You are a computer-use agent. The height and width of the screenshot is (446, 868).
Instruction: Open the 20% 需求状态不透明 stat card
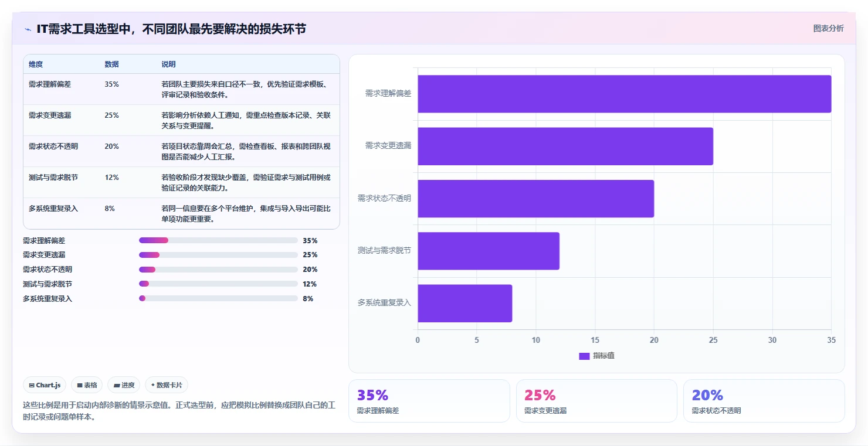[x=764, y=401]
